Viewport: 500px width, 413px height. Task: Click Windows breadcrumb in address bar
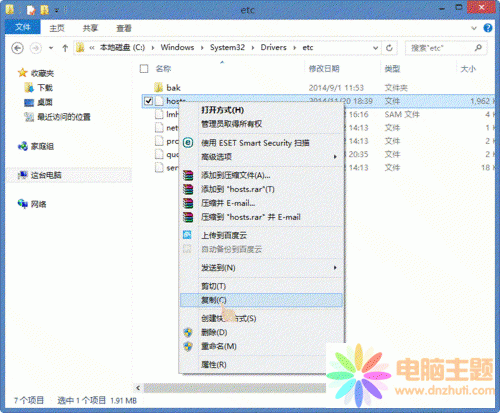click(177, 47)
